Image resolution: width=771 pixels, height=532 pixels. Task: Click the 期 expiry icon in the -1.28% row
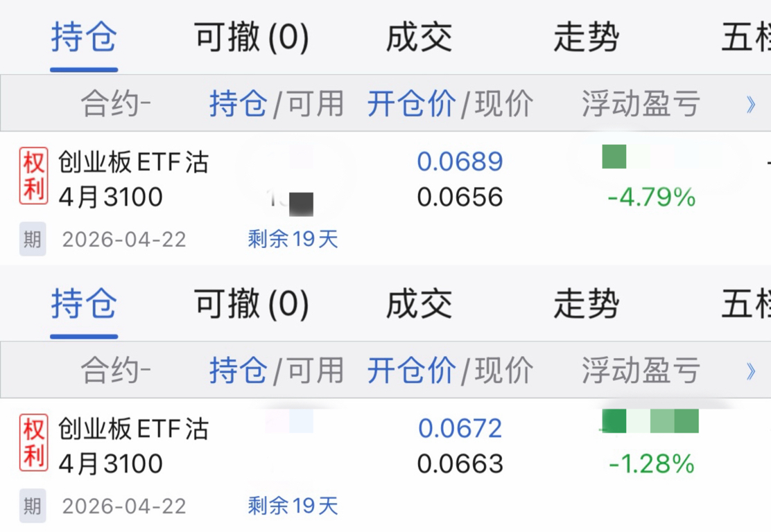click(33, 506)
